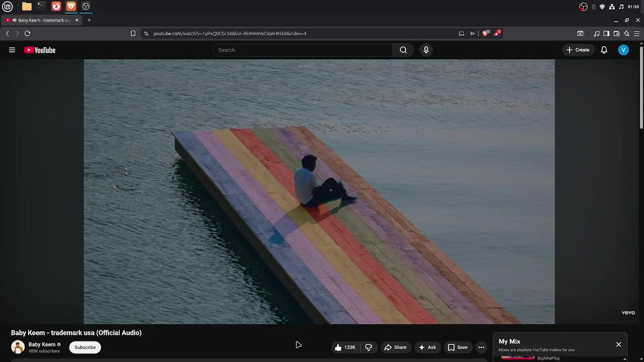Open the clock showing 01:30
This screenshot has height=362, width=644.
coord(633,7)
